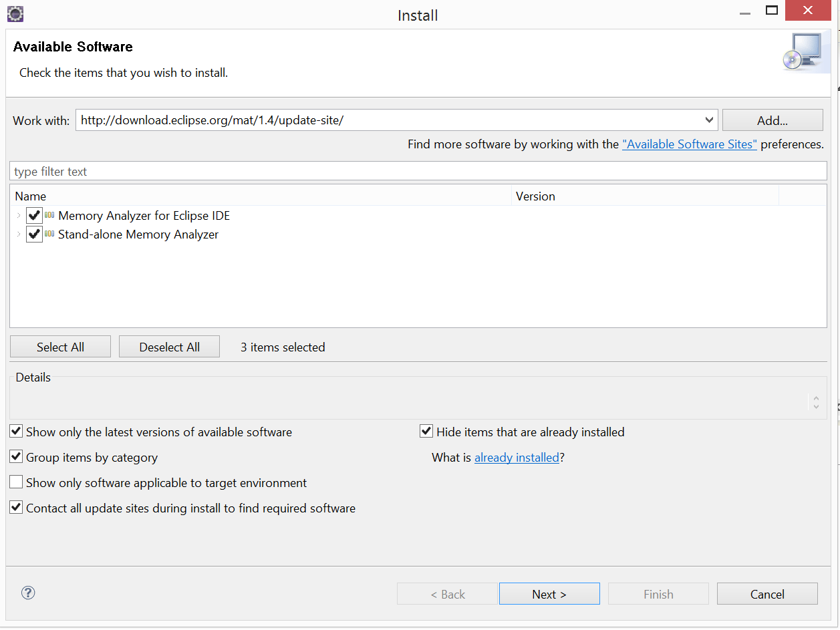840x630 pixels.
Task: Open the Available Software Sites preferences link
Action: coord(689,144)
